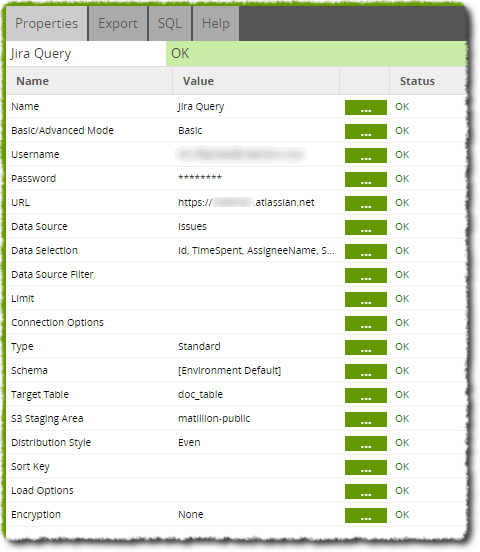Click the 'None' encryption value
The image size is (480, 552).
[191, 514]
